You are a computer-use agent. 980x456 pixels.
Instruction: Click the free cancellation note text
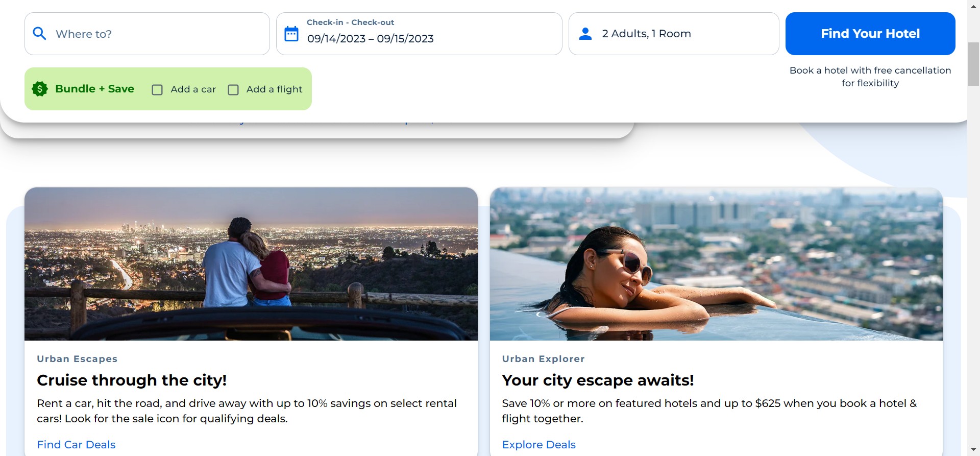click(x=870, y=77)
